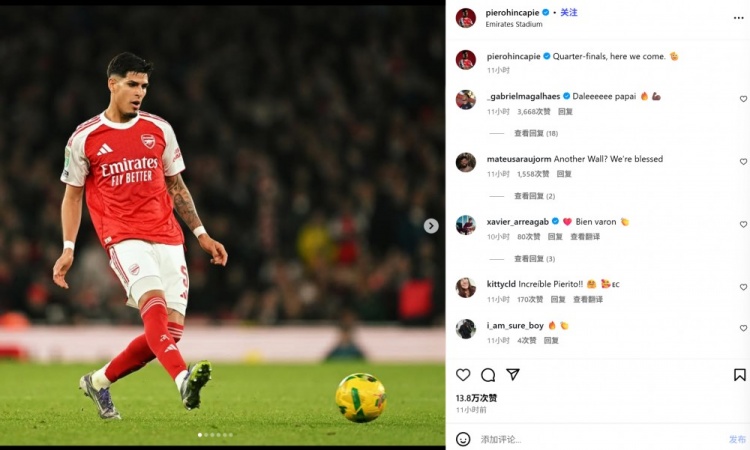
Task: Click the comment input field
Action: click(590, 439)
